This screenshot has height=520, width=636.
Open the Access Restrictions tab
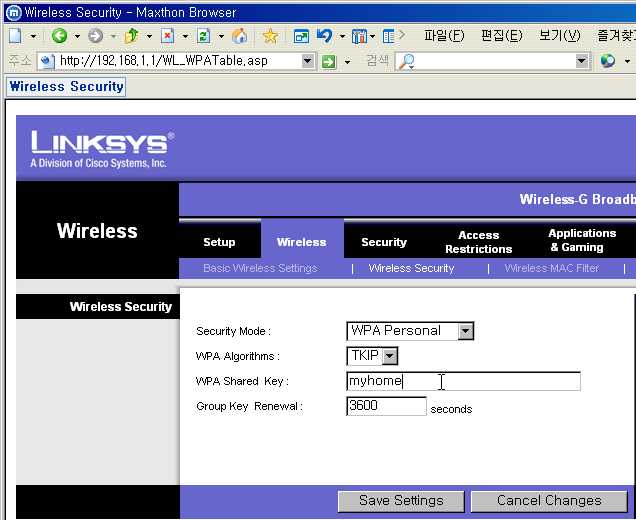[x=479, y=242]
